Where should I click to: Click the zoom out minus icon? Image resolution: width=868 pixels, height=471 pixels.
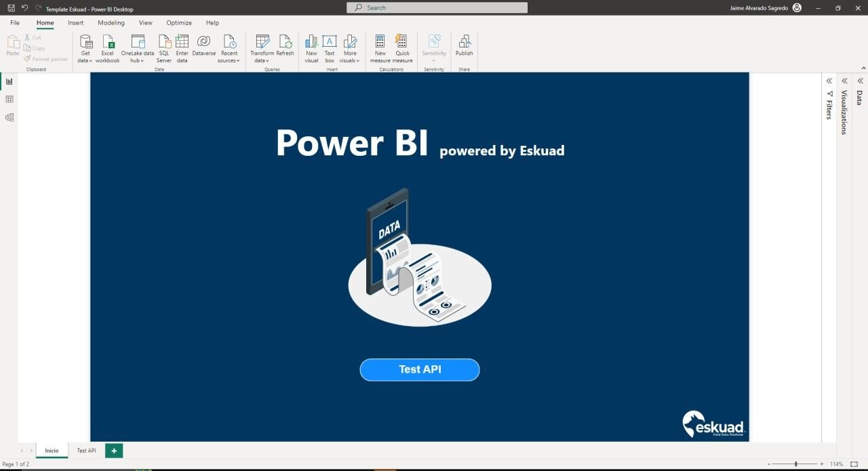(770, 464)
